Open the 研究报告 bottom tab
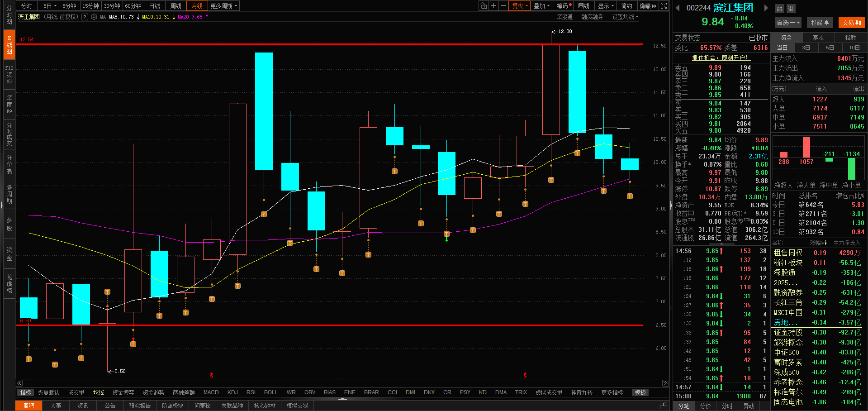The image size is (868, 411). [x=140, y=406]
